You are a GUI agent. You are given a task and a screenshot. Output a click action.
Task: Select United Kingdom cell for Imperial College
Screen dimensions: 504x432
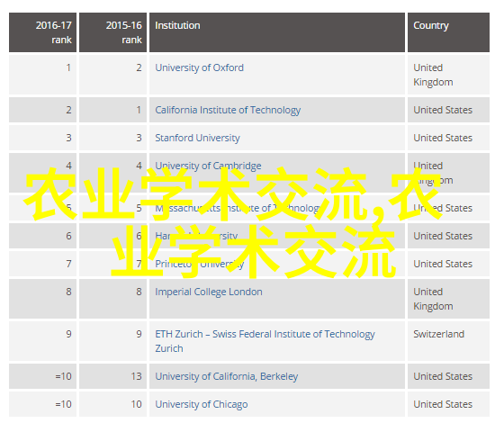(448, 299)
